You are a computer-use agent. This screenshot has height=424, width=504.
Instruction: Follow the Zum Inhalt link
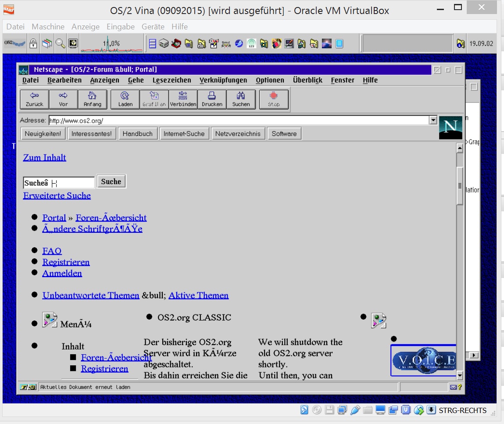(44, 158)
